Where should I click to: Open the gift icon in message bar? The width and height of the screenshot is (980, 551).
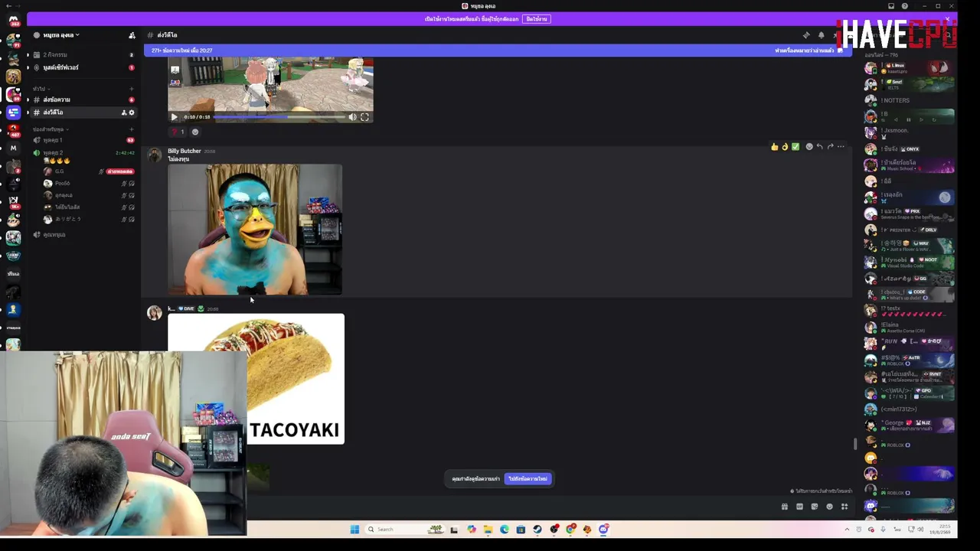pos(784,507)
